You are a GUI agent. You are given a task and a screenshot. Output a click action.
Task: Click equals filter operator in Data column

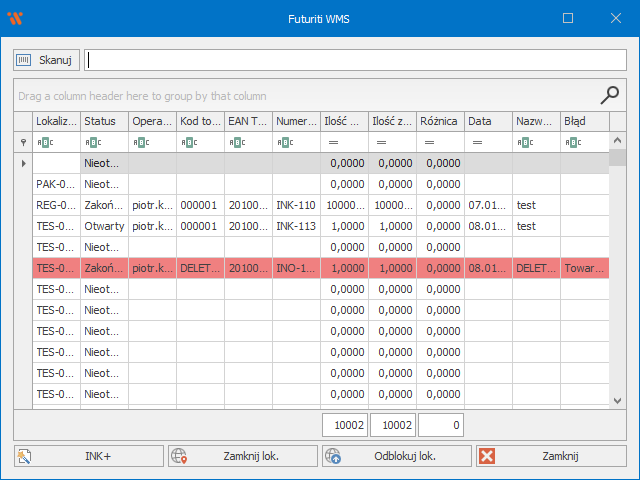[477, 142]
